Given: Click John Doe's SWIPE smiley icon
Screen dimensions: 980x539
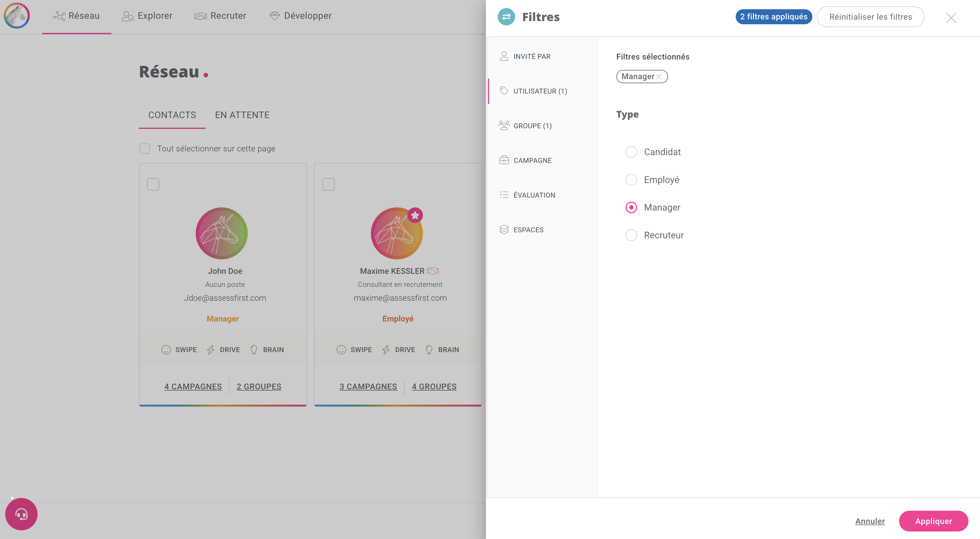Looking at the screenshot, I should [166, 350].
